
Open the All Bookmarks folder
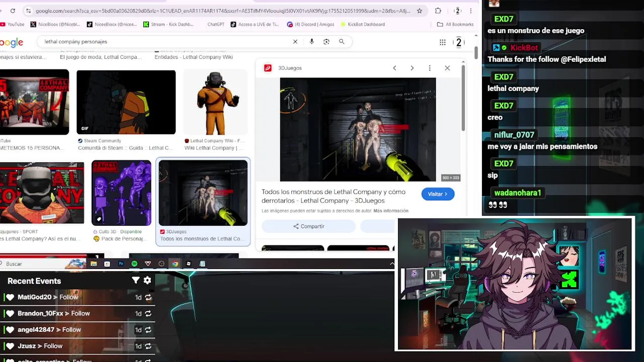coord(455,24)
